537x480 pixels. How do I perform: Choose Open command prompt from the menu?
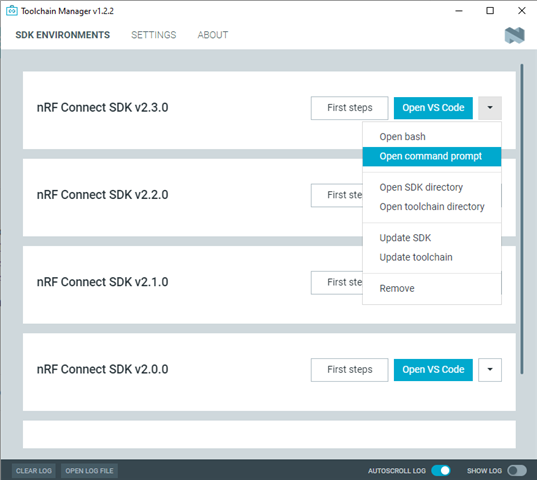432,156
